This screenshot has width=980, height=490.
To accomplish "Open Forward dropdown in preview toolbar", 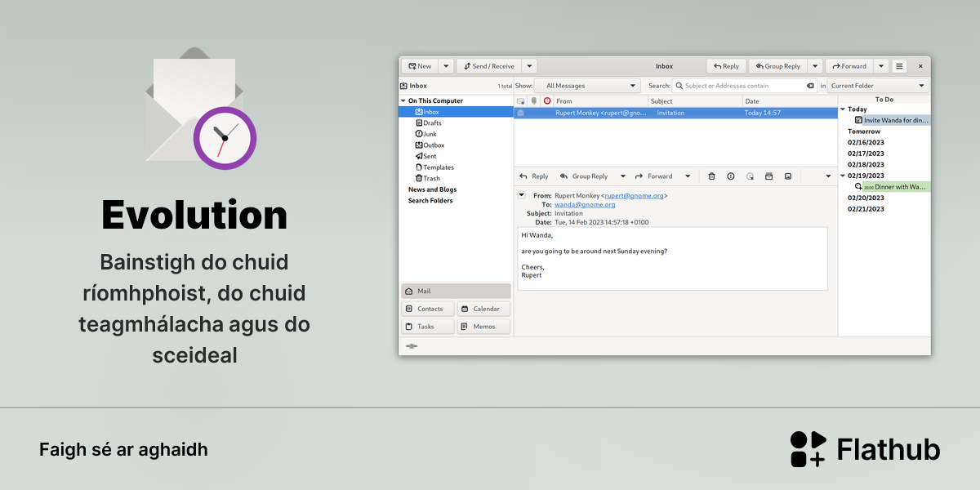I will (688, 176).
